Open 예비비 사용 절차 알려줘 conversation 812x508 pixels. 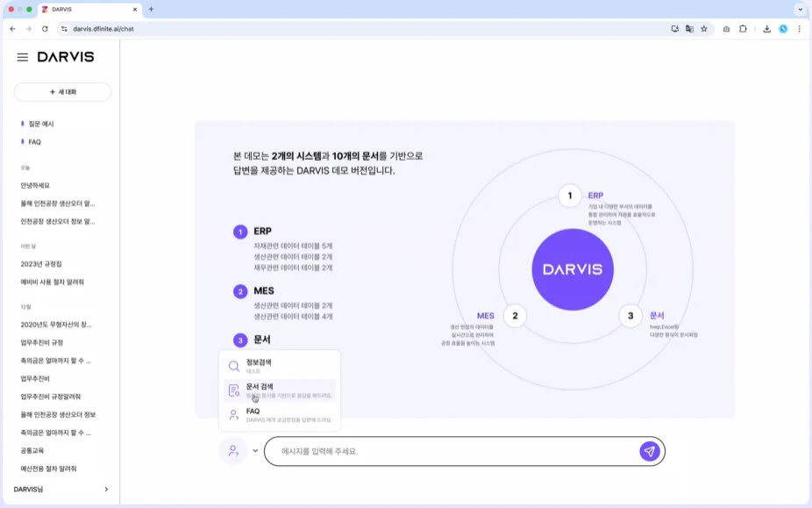point(53,282)
